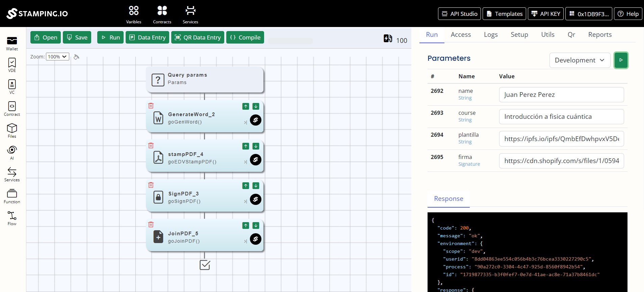Switch to the Utils tab
Viewport: 644px width, 292px height.
(548, 34)
